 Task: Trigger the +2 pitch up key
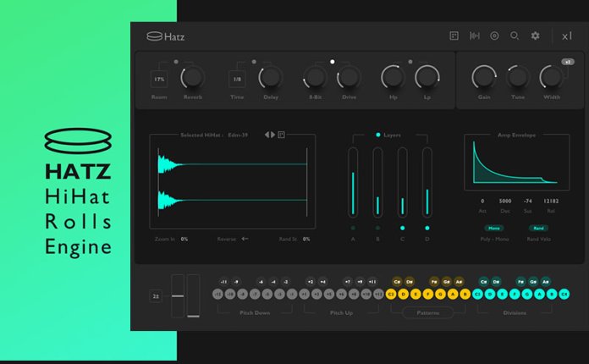[x=311, y=282]
